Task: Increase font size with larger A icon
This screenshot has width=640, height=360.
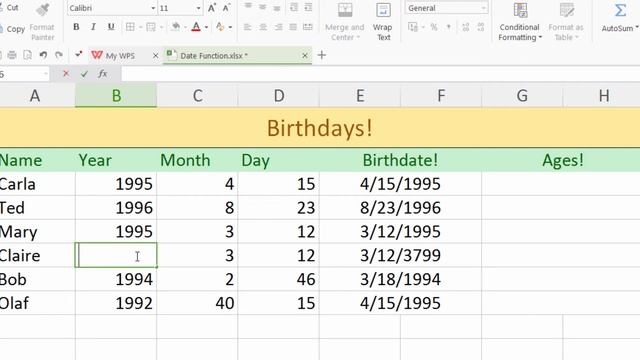Action: point(212,8)
